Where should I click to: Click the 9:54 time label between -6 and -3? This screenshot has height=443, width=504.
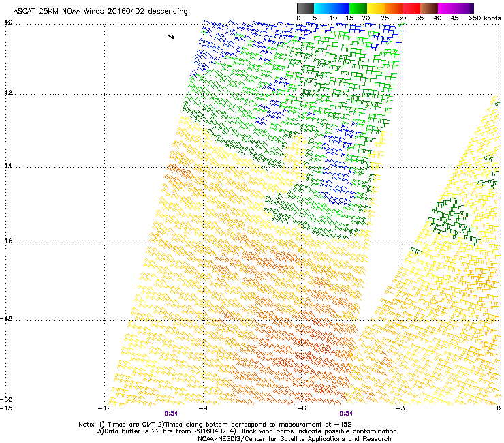[x=346, y=414]
